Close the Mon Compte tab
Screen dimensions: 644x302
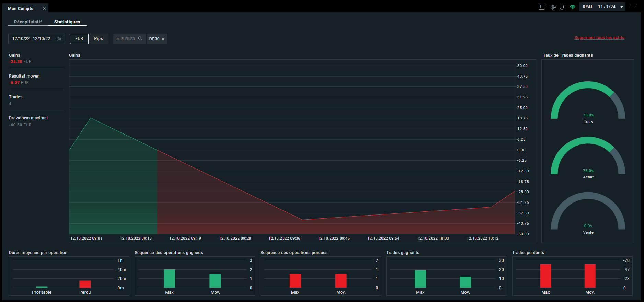click(44, 8)
